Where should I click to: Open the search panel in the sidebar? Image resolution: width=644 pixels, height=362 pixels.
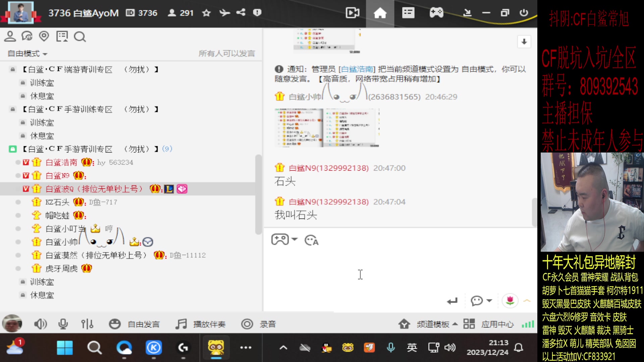[79, 36]
